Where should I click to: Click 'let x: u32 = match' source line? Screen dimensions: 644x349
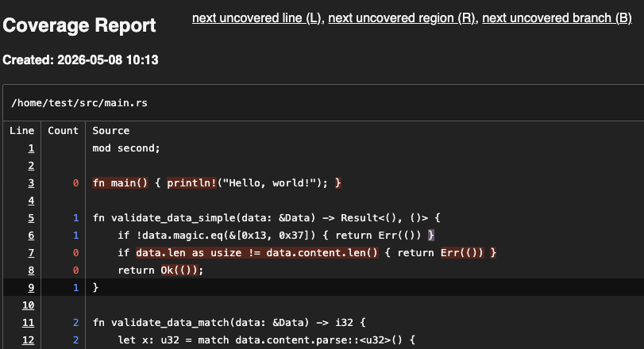(267, 340)
